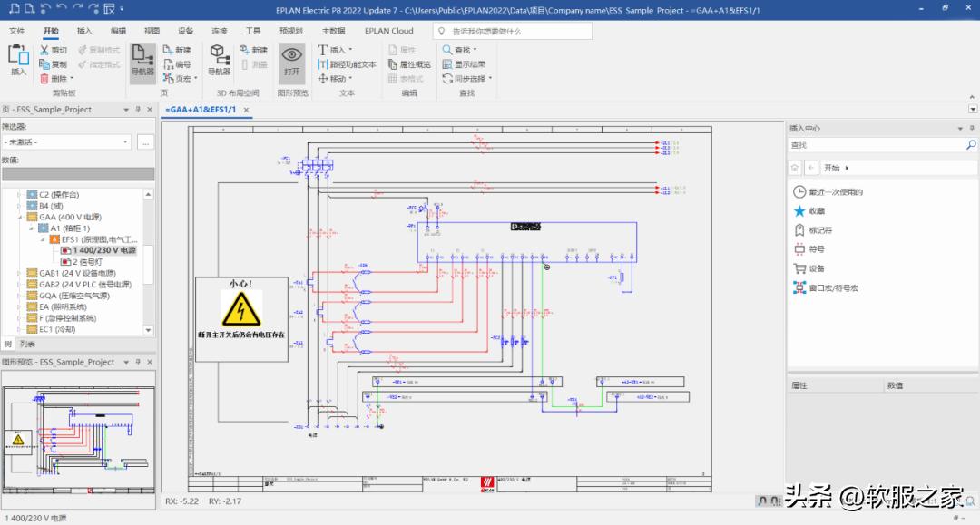Click the magnifier icon in Insert Center search
This screenshot has height=525, width=980.
pyautogui.click(x=970, y=145)
